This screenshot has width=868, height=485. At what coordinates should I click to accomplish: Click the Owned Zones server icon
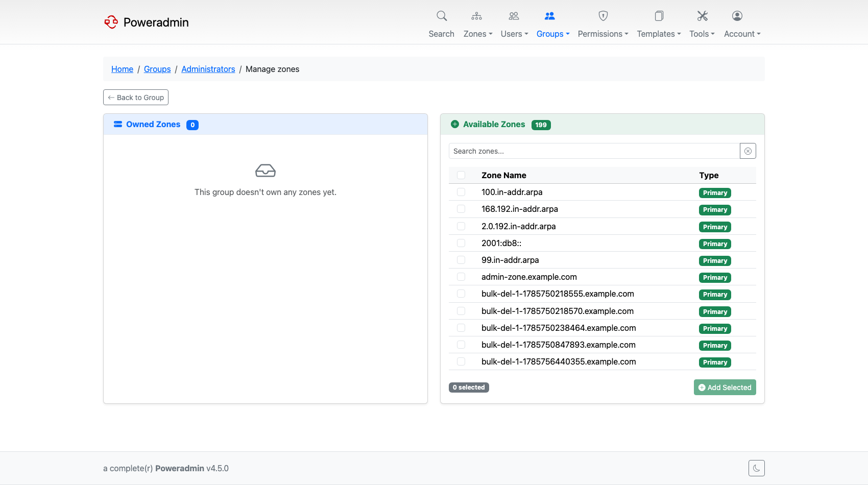[118, 124]
